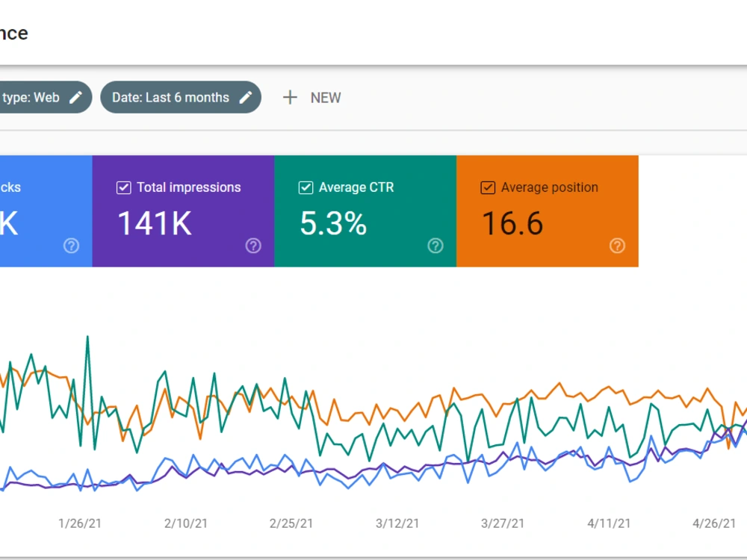Click the 3/12/21 axis date label

click(397, 523)
